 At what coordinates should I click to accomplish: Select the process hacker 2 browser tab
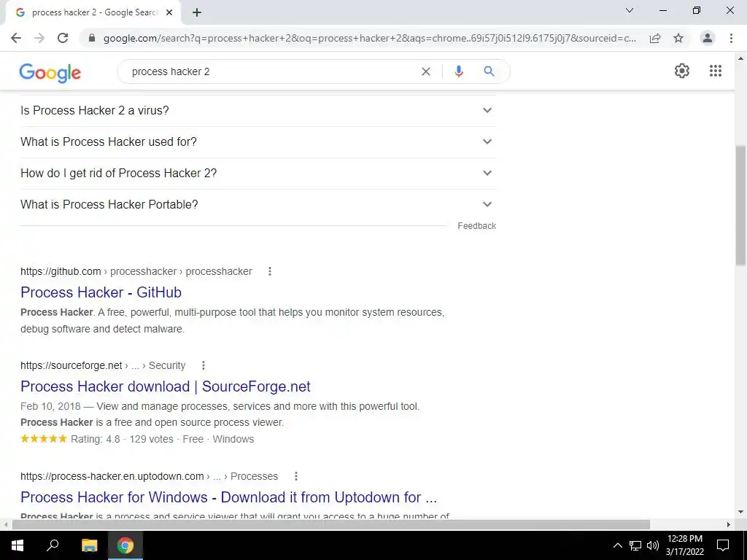coord(93,12)
